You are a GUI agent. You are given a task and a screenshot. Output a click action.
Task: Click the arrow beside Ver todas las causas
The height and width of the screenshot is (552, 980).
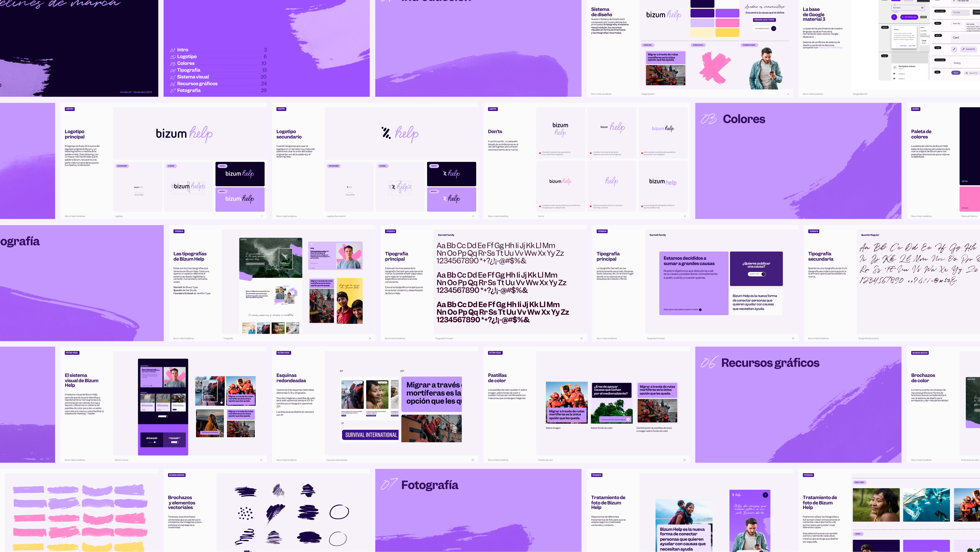(x=774, y=29)
